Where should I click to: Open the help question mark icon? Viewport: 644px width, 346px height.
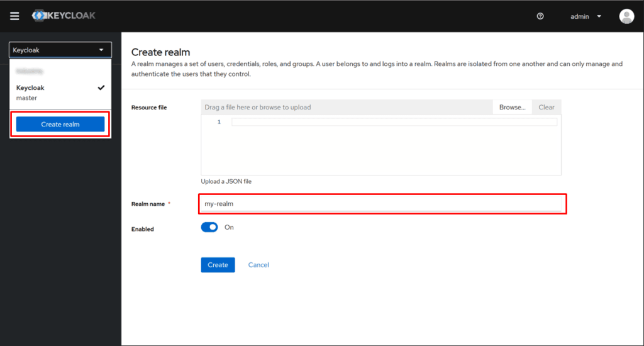(540, 16)
